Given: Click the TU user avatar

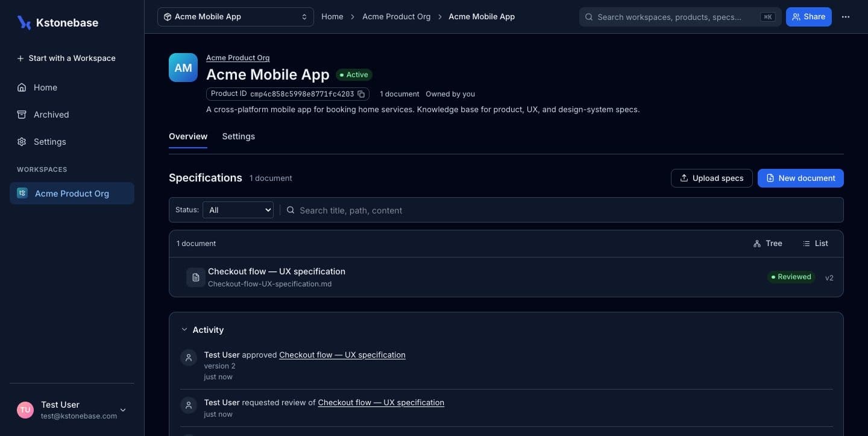Looking at the screenshot, I should click(x=25, y=410).
